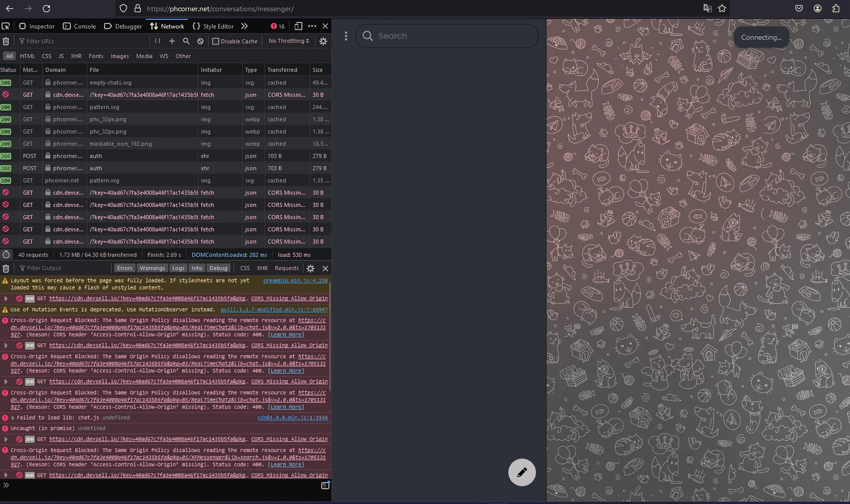Toggle Responsive Design Mode icon

tap(298, 26)
